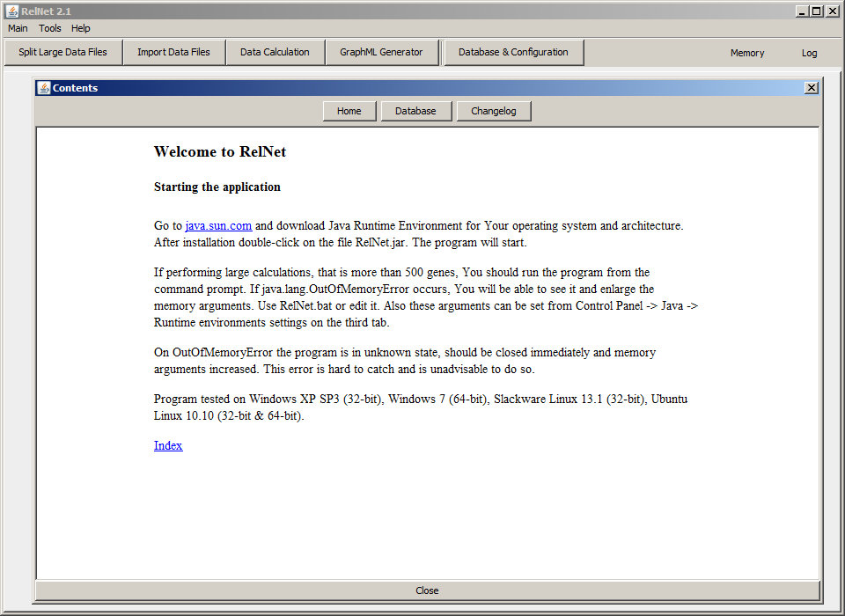Click the 'Welcome to RelNet' heading
The height and width of the screenshot is (616, 845).
click(x=220, y=152)
